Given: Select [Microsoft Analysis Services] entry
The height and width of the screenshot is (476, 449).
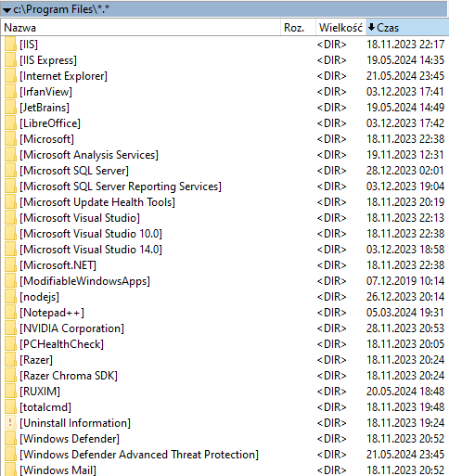Looking at the screenshot, I should [x=89, y=155].
